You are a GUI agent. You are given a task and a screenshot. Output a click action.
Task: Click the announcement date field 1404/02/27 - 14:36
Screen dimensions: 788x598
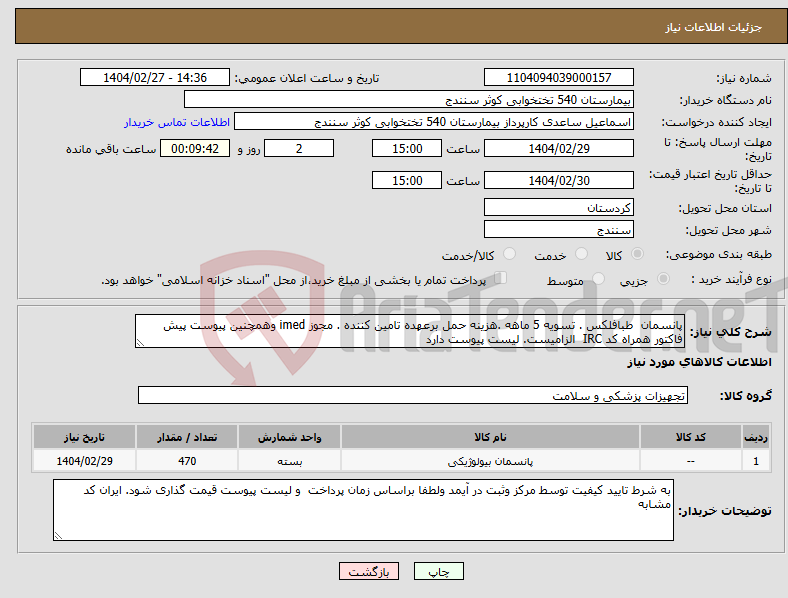pyautogui.click(x=155, y=77)
